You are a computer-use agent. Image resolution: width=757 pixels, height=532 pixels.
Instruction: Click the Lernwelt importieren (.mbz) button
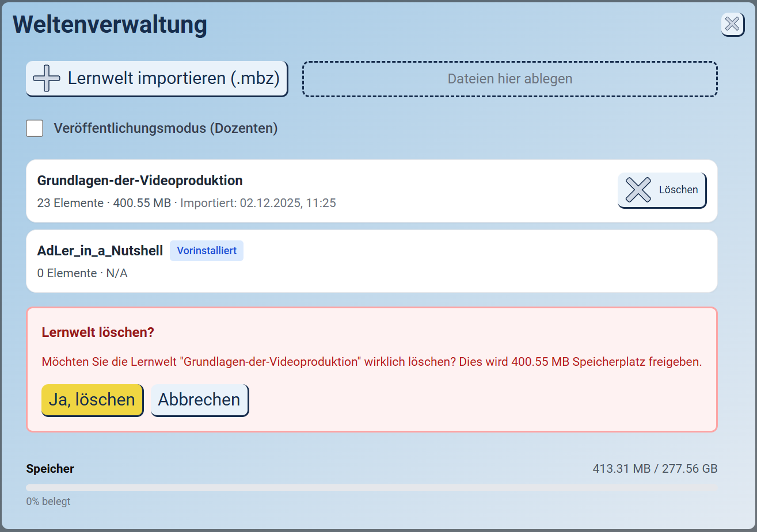[x=157, y=78]
